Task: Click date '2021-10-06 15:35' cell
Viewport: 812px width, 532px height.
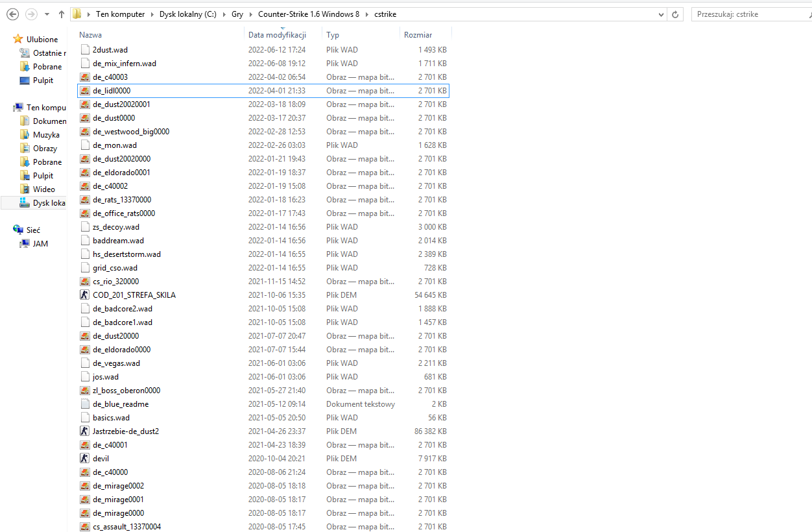Action: point(277,295)
